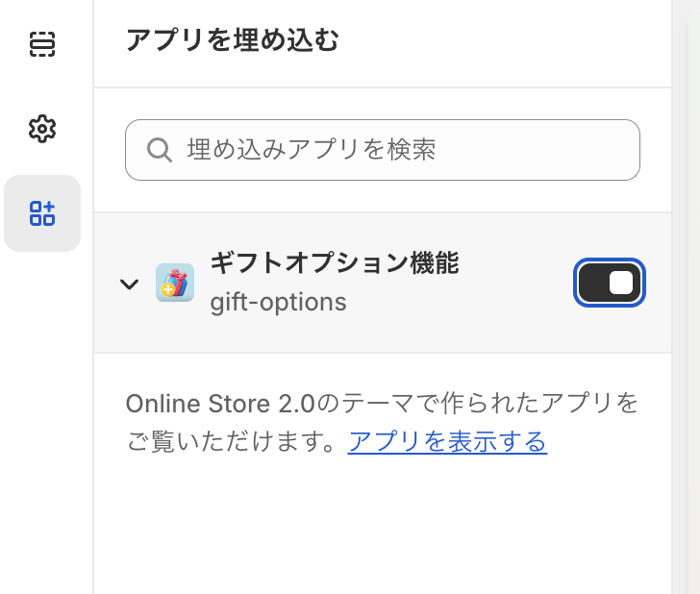Open the アプリを表示する link
Screen dimensions: 700x594
click(x=447, y=442)
